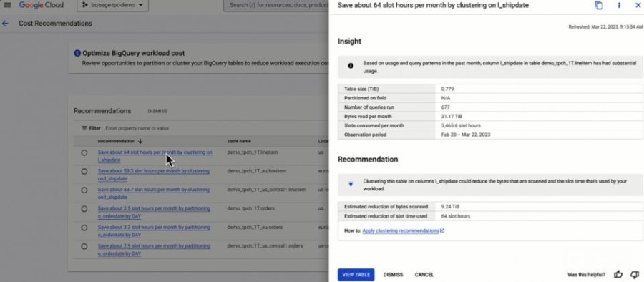Select radio for 59.3 slot hours recommendation

pyautogui.click(x=84, y=172)
